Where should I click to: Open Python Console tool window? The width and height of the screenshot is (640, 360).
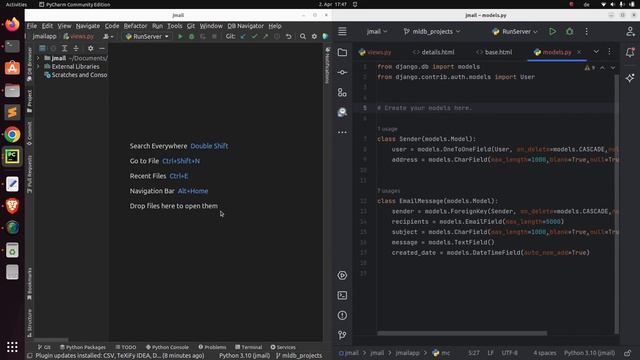(167, 347)
